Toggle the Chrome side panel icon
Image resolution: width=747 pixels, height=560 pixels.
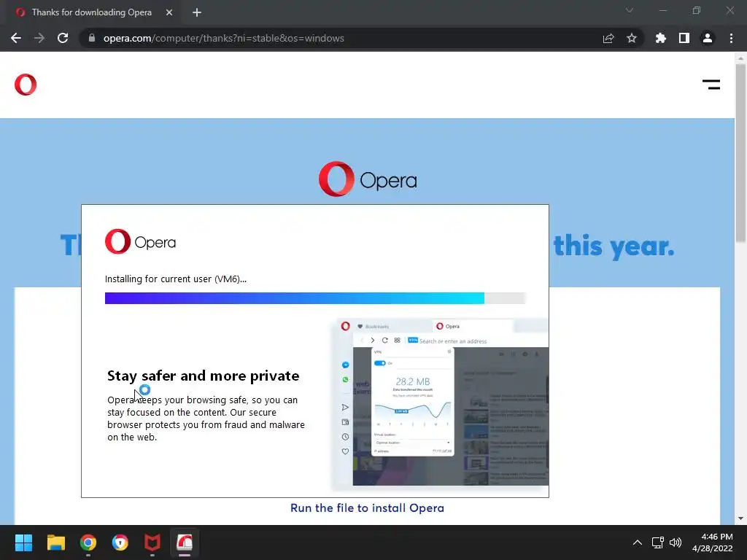tap(684, 38)
